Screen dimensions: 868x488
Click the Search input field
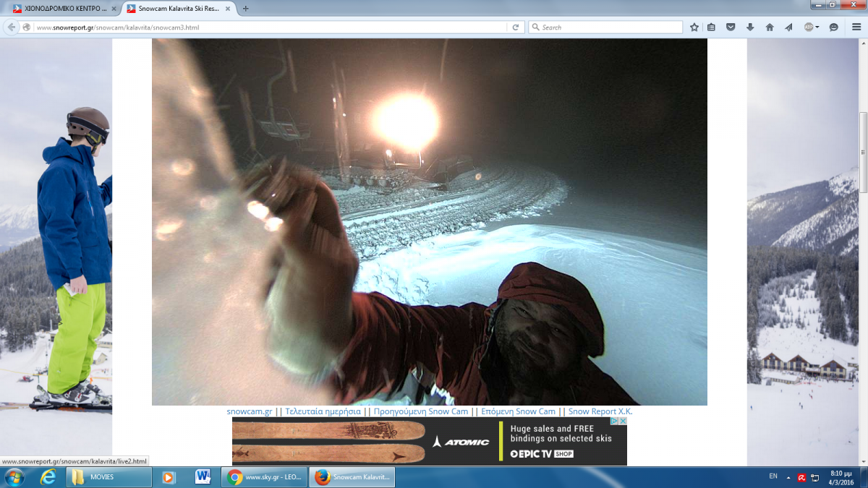point(606,27)
